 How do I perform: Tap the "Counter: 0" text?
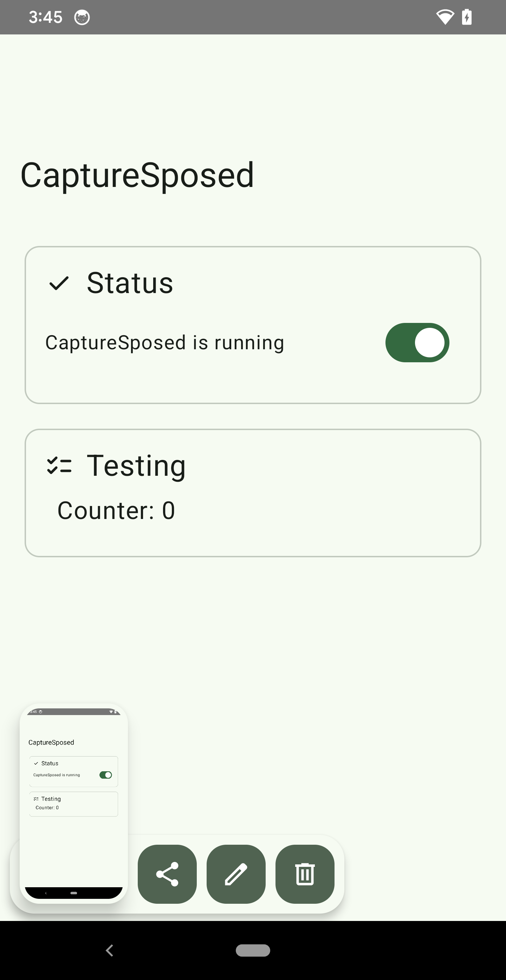tap(116, 510)
